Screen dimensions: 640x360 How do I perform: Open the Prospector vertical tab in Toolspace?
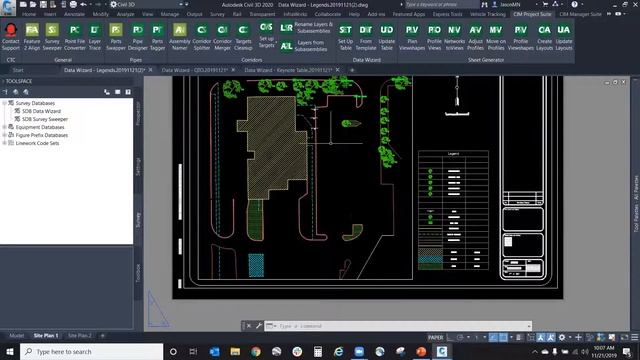(138, 113)
